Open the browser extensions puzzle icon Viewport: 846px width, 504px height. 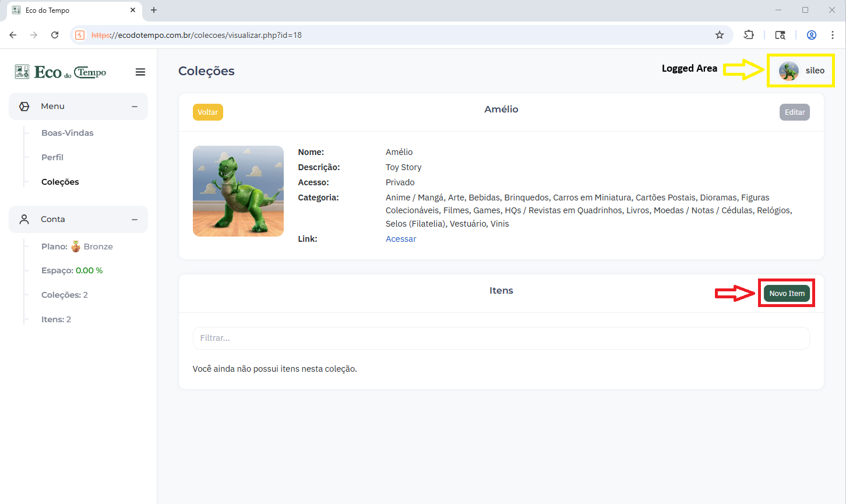pyautogui.click(x=749, y=35)
